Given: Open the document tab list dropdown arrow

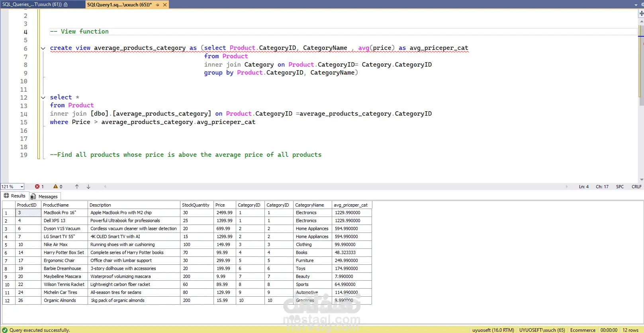Looking at the screenshot, I should pyautogui.click(x=636, y=5).
